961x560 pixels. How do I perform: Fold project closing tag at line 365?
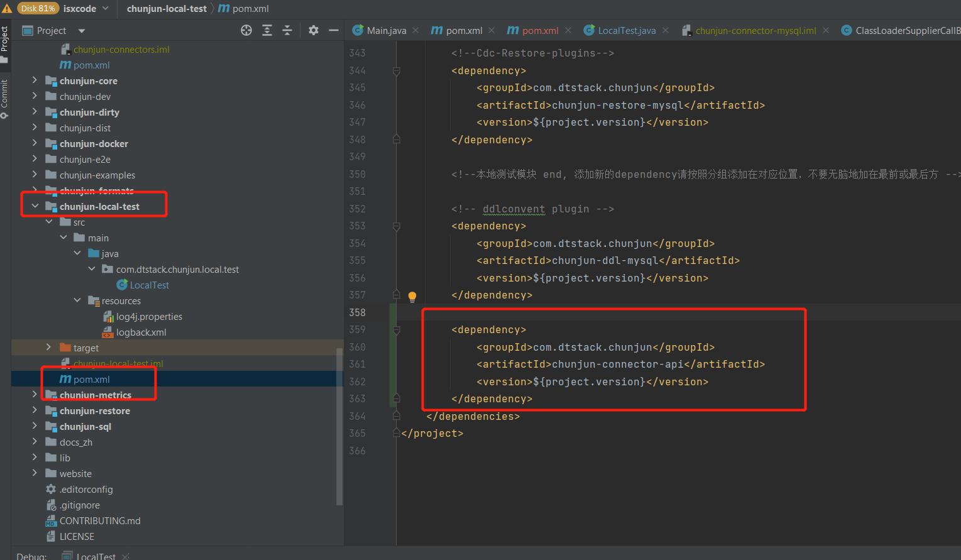point(397,434)
